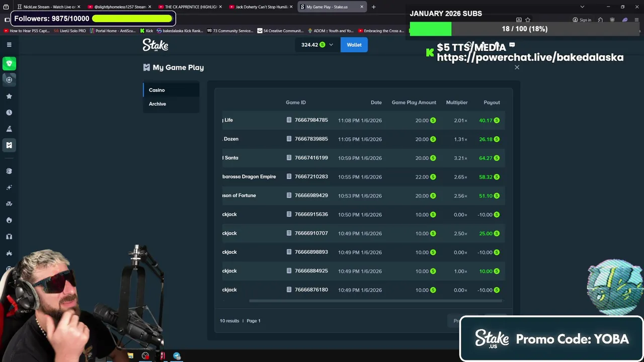The image size is (644, 362).
Task: Click the 64.27 payout value
Action: click(486, 158)
